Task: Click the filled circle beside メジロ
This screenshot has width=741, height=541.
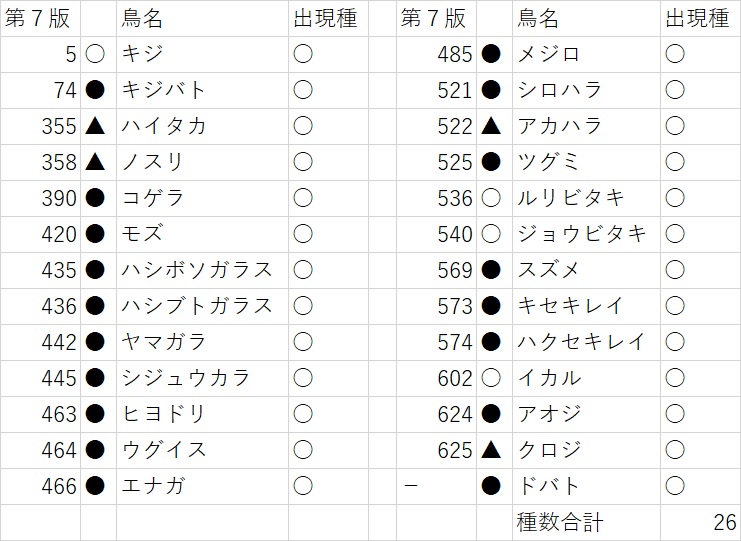Action: pyautogui.click(x=491, y=54)
